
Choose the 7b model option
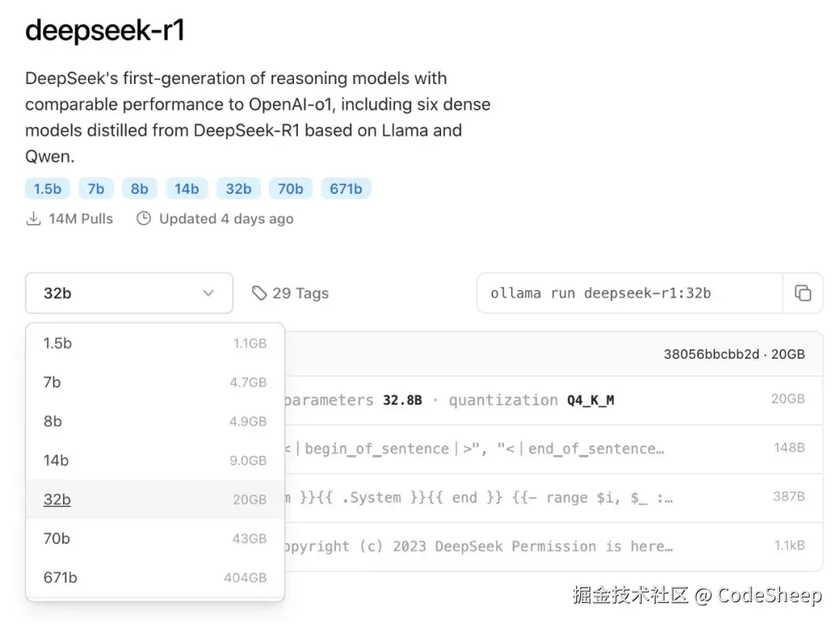[x=155, y=382]
